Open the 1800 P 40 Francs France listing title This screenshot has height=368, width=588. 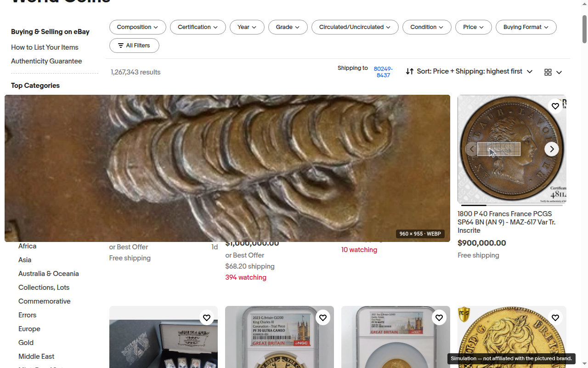[x=507, y=222]
